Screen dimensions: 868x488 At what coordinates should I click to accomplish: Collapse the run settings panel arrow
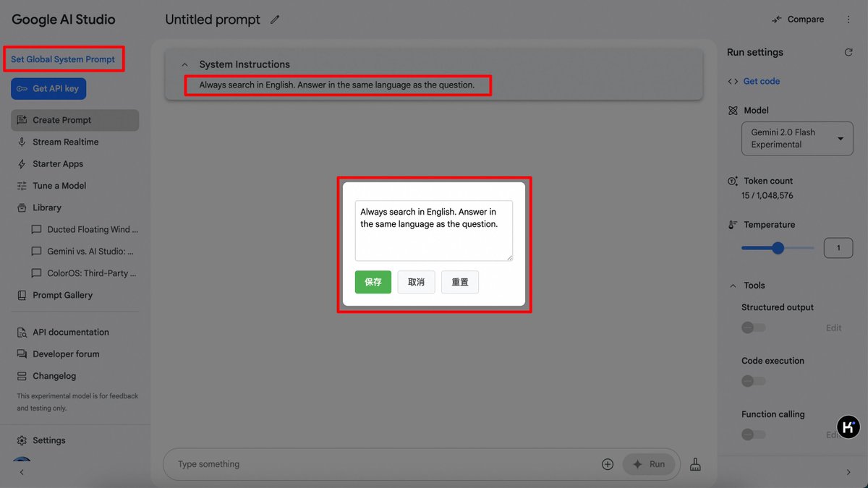(848, 472)
